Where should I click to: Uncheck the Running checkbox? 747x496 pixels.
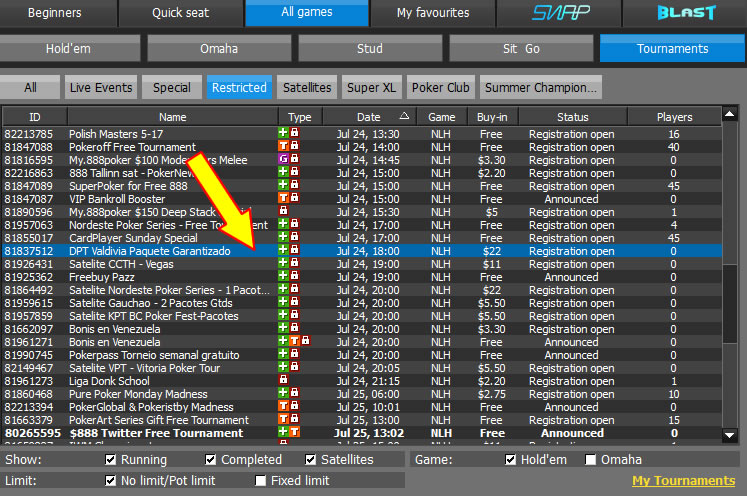tap(112, 460)
